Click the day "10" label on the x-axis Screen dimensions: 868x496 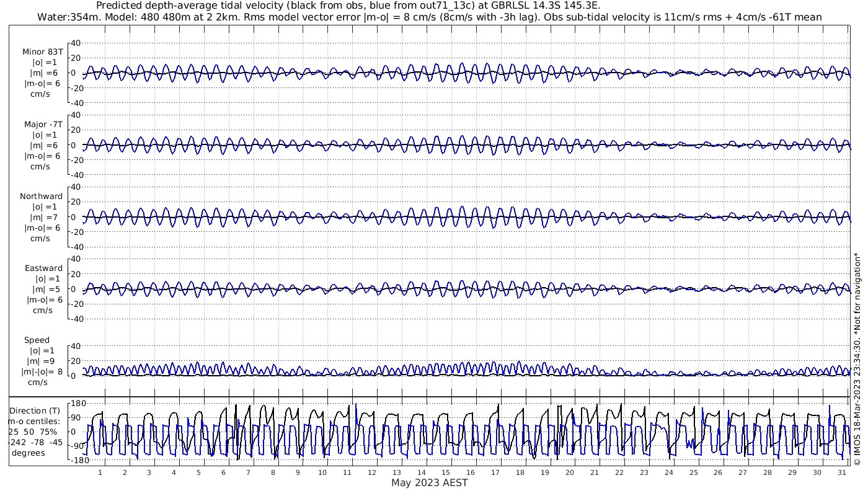[322, 472]
